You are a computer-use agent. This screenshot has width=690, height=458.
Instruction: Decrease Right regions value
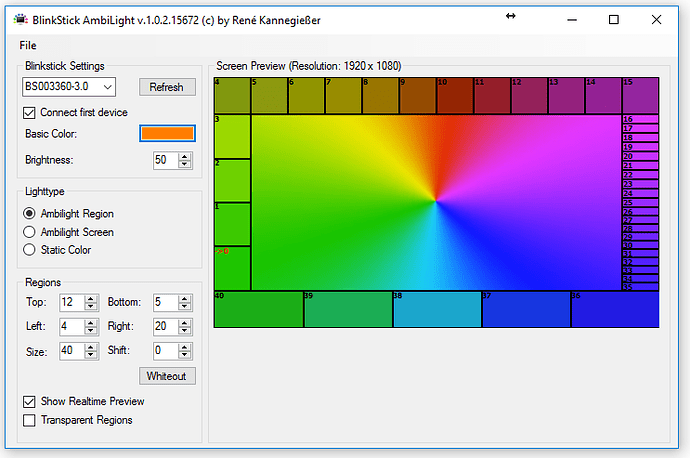[x=185, y=330]
